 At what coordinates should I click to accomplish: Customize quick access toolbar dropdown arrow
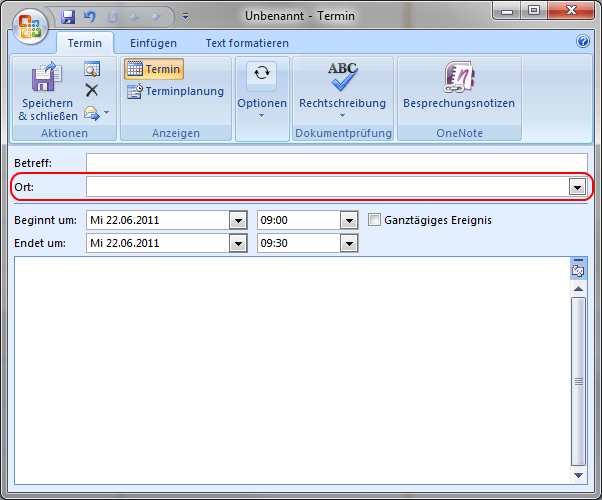[x=186, y=17]
